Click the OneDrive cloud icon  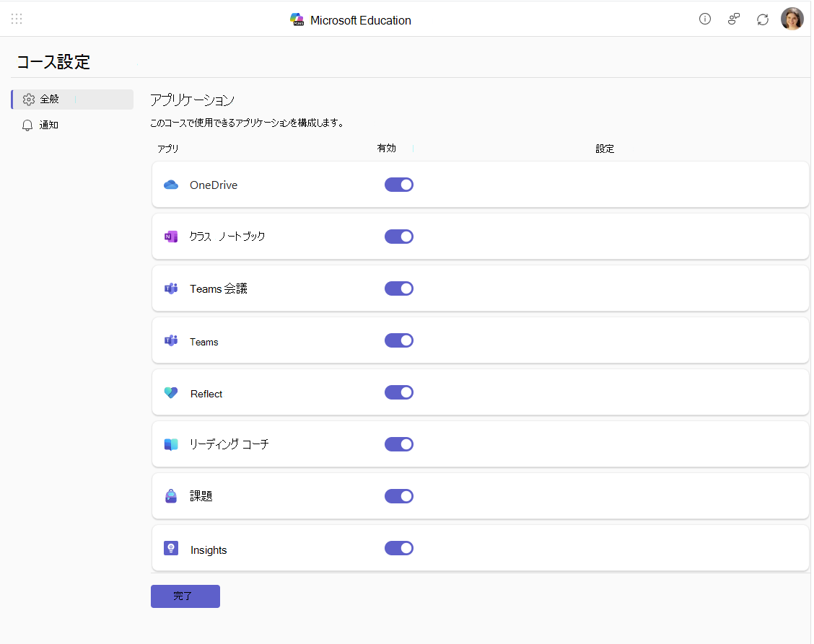[171, 185]
